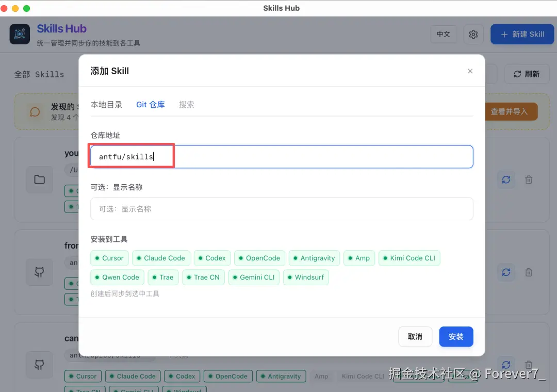Sync the second skill card with refresh icon
The height and width of the screenshot is (392, 557).
[506, 272]
